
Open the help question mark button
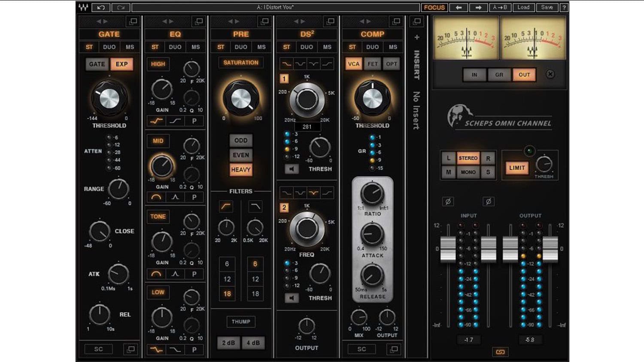(x=564, y=7)
